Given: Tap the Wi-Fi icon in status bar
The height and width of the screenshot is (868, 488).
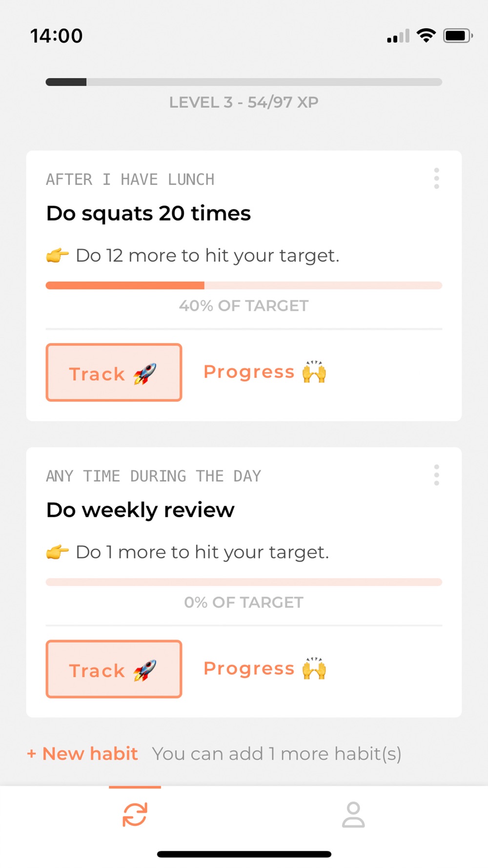Looking at the screenshot, I should pyautogui.click(x=426, y=35).
